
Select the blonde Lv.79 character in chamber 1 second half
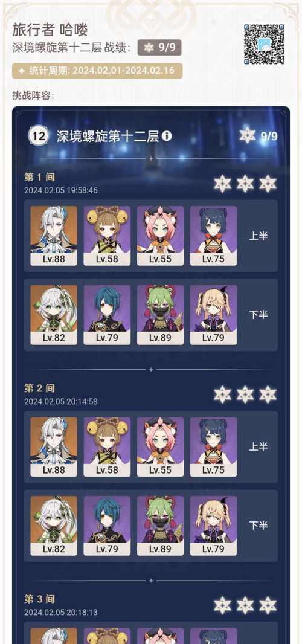pyautogui.click(x=213, y=315)
